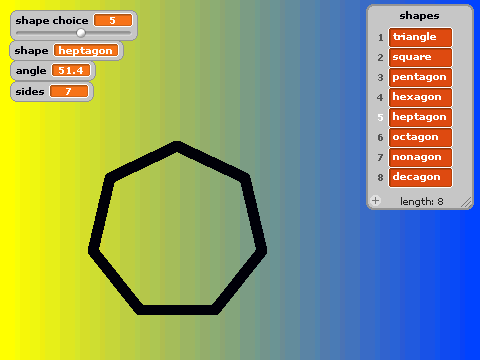Click index number 5 in shapes list
Image resolution: width=480 pixels, height=360 pixels.
coord(380,117)
